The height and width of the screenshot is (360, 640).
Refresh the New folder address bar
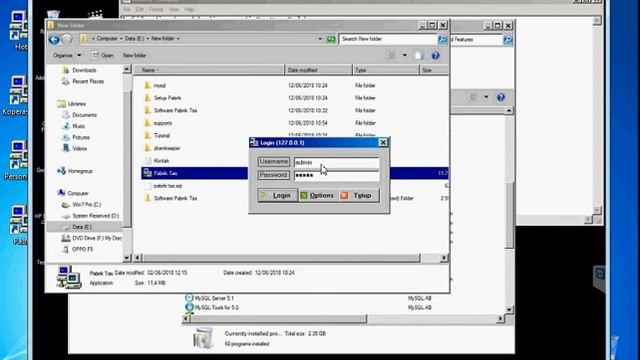(331, 39)
